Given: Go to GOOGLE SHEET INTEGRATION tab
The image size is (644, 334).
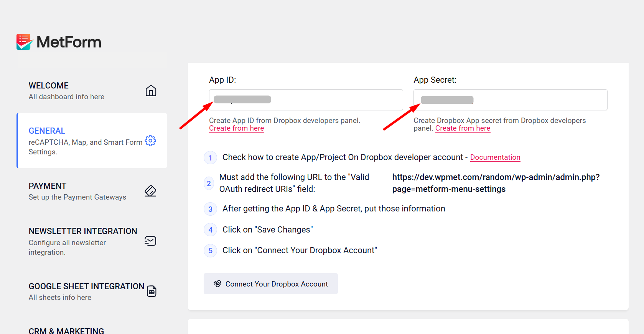Looking at the screenshot, I should [92, 291].
